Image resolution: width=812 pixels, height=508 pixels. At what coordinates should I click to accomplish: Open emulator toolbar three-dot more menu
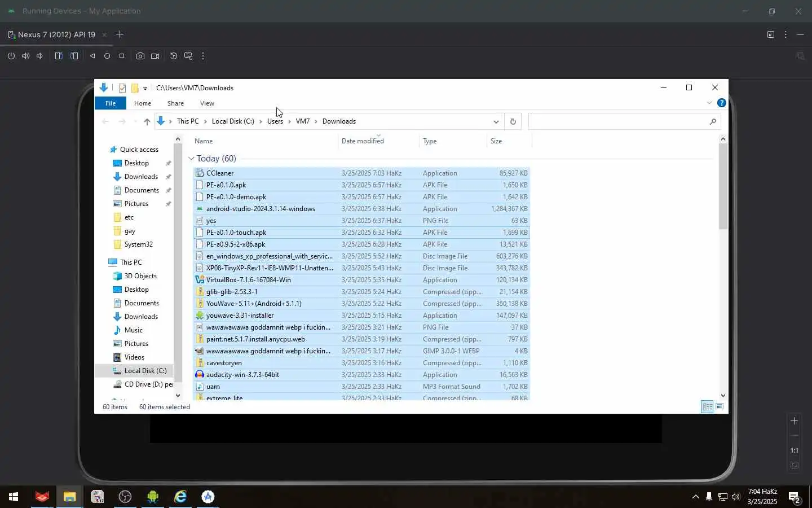pos(203,56)
